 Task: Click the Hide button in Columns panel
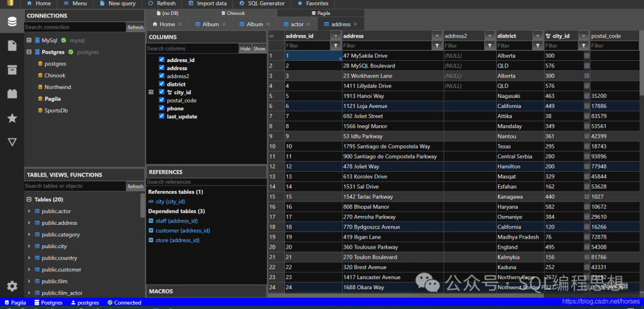245,48
